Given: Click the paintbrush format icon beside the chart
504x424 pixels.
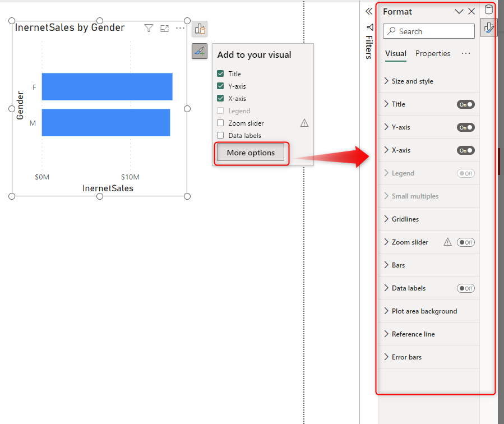Looking at the screenshot, I should 200,51.
